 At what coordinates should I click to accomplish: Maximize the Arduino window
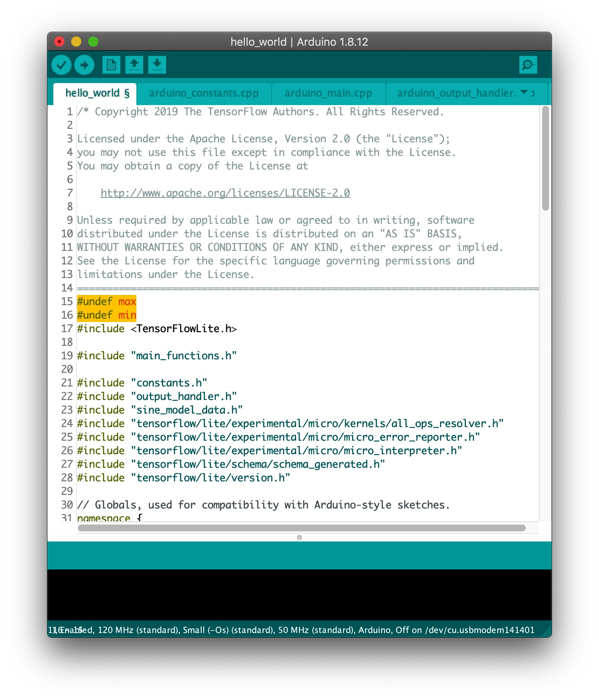[x=93, y=42]
